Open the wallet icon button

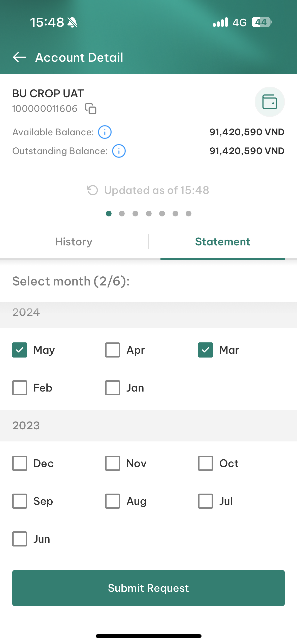tap(270, 102)
